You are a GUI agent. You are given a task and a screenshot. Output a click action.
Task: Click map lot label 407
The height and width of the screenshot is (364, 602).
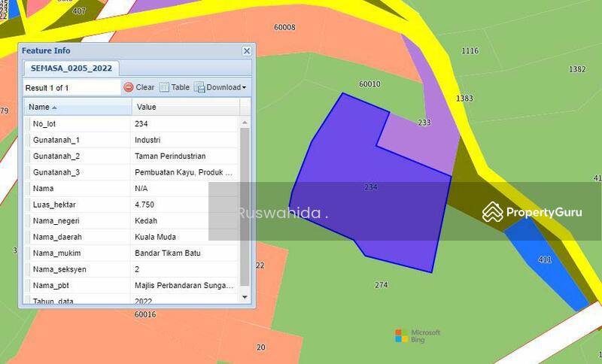(79, 11)
